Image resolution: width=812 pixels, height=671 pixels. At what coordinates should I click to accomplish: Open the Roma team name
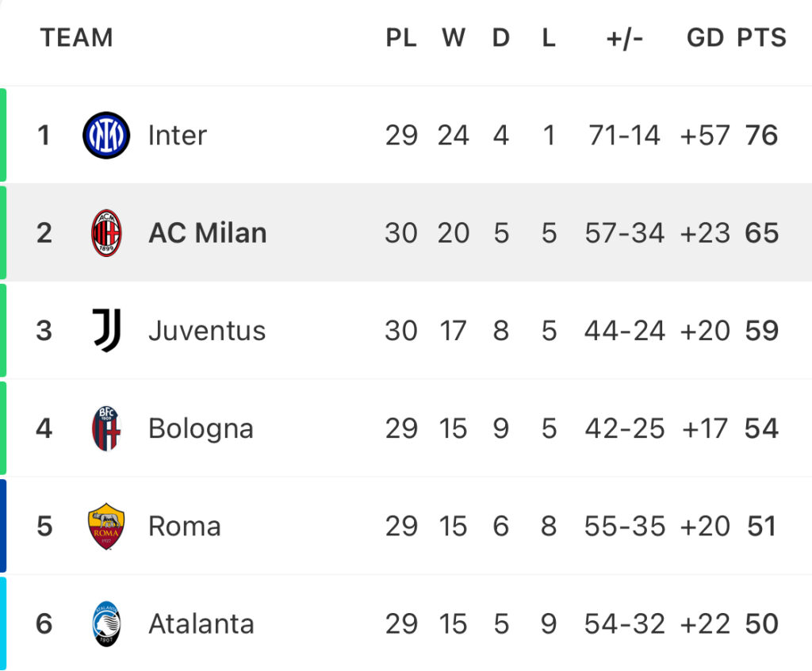[x=185, y=527]
